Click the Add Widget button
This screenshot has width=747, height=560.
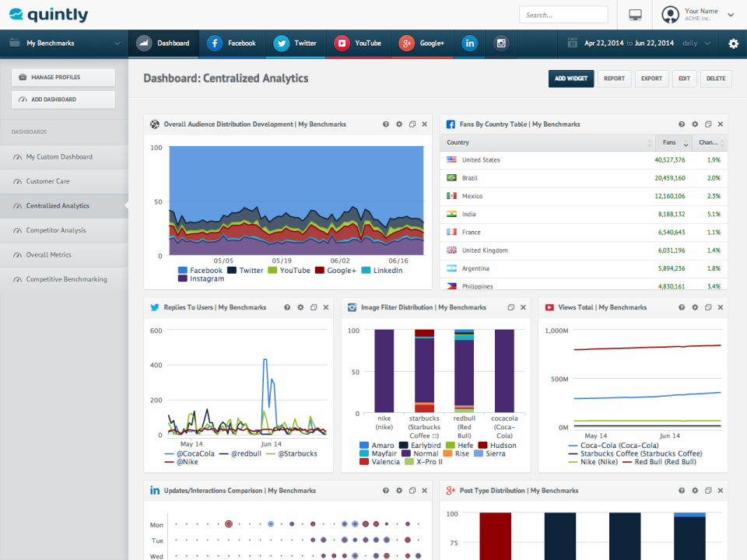[571, 79]
